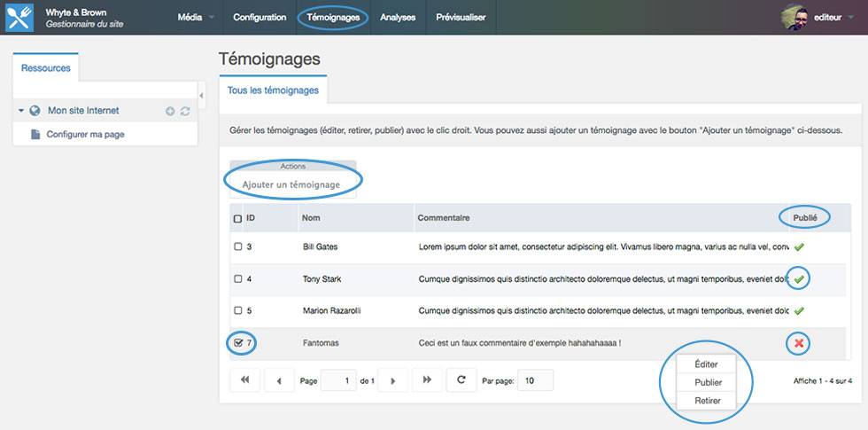Uncheck the checkbox for Fantomas row
The width and height of the screenshot is (868, 430).
pyautogui.click(x=237, y=342)
